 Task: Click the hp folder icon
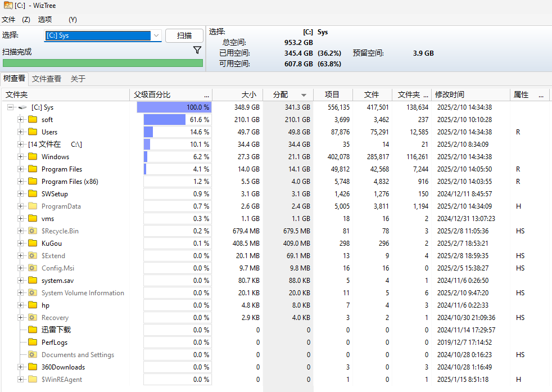pos(33,305)
